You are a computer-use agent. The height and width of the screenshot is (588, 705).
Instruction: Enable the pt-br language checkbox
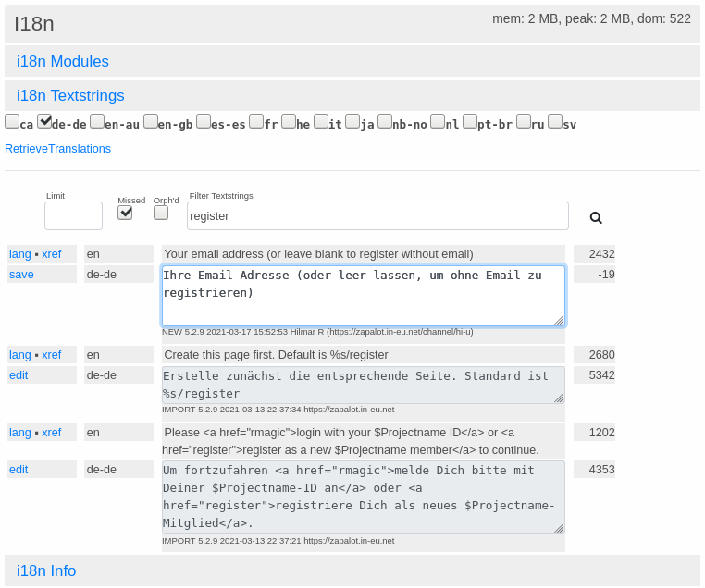pos(470,121)
